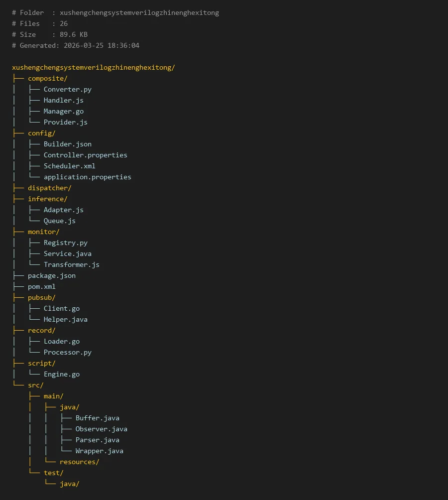Click the composite/ folder entry
This screenshot has height=500, width=448.
pyautogui.click(x=47, y=78)
